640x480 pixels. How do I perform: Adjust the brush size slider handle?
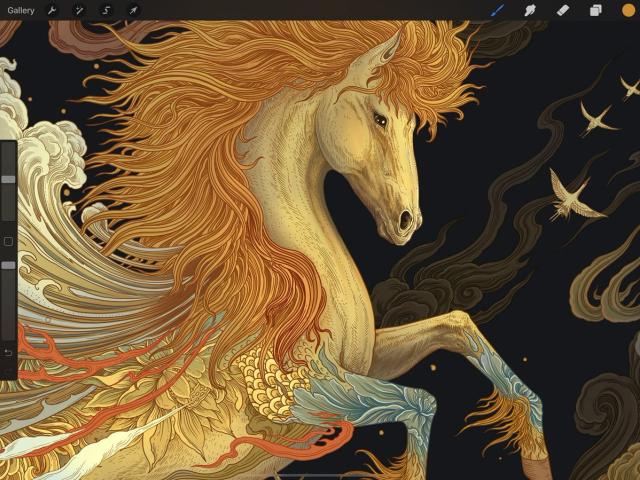click(x=8, y=179)
